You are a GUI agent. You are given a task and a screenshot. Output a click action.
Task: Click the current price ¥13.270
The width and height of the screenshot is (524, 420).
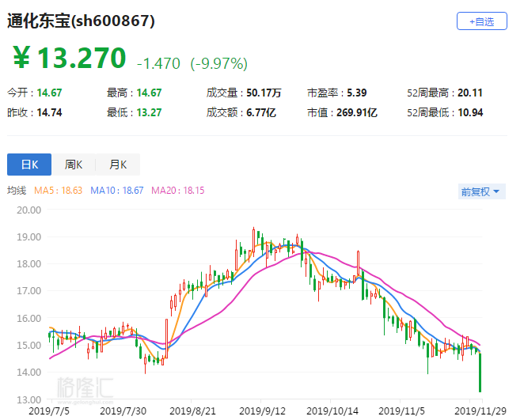point(70,58)
